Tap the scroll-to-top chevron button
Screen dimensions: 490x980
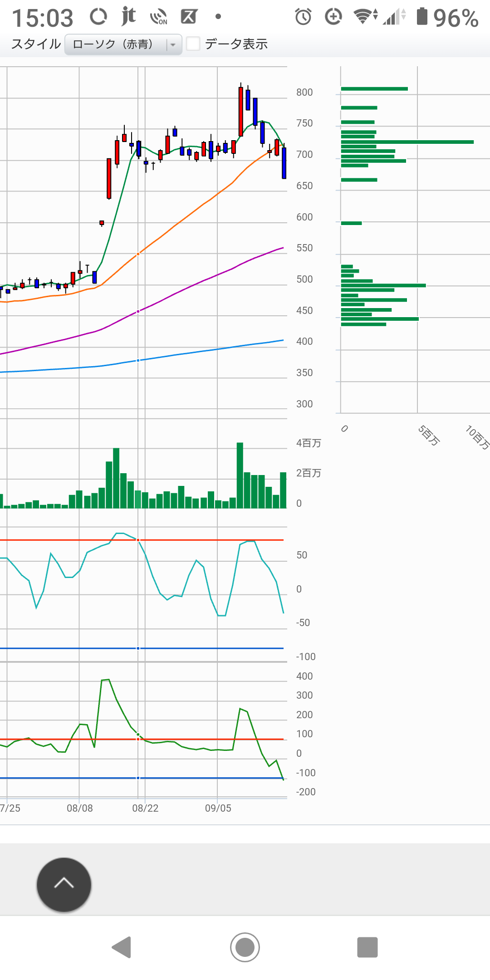coord(64,884)
